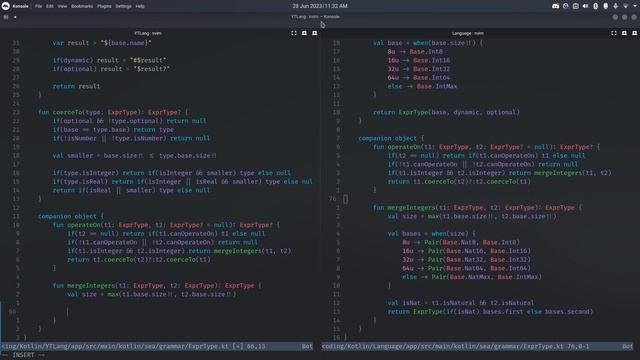Open the Settings menu

pyautogui.click(x=123, y=6)
